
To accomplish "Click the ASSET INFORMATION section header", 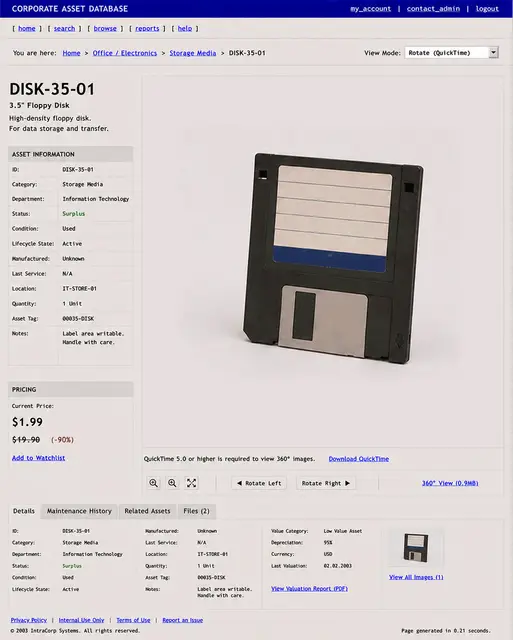I will (71, 154).
